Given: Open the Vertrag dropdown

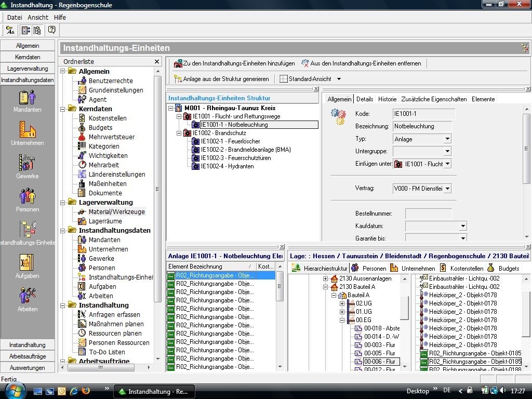Looking at the screenshot, I should (447, 188).
